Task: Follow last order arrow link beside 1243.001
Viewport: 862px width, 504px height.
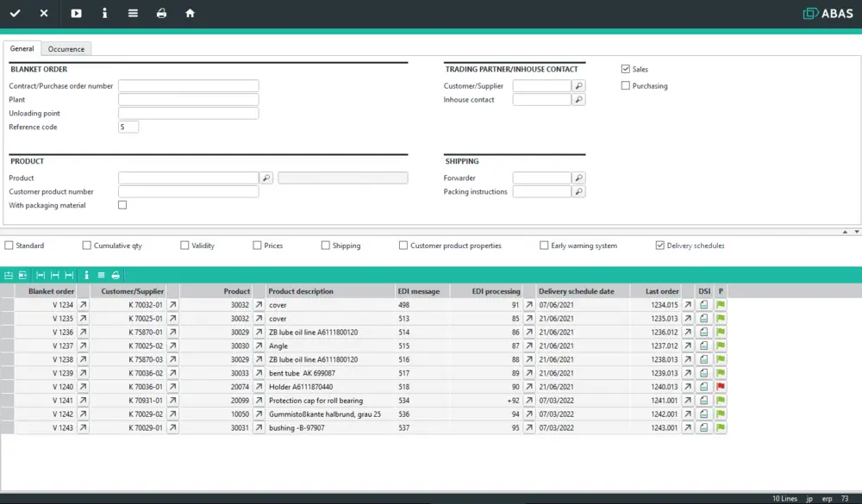Action: click(x=688, y=428)
